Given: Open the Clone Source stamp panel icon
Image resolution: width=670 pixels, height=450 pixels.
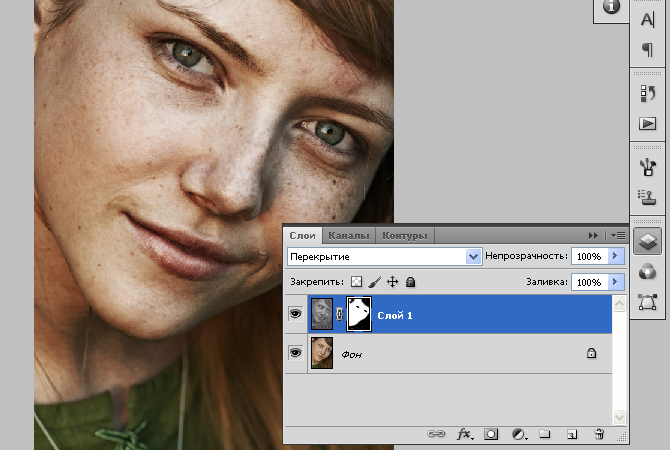Looking at the screenshot, I should 647,197.
